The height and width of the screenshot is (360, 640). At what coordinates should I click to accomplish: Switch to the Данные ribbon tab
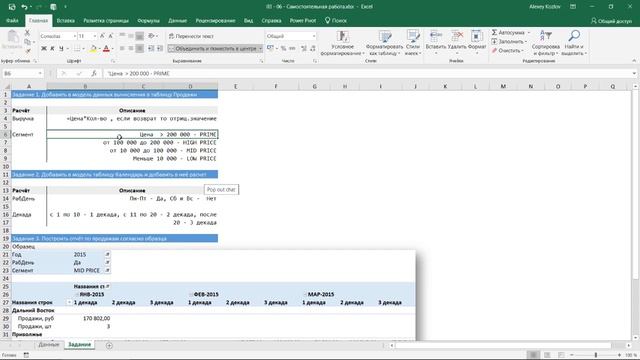point(177,20)
